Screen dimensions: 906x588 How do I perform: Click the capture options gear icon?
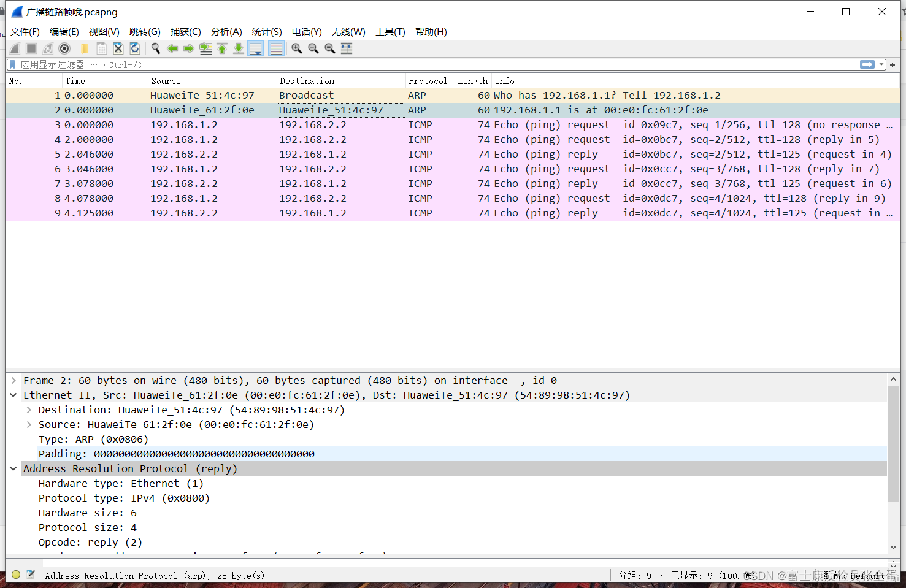[64, 48]
